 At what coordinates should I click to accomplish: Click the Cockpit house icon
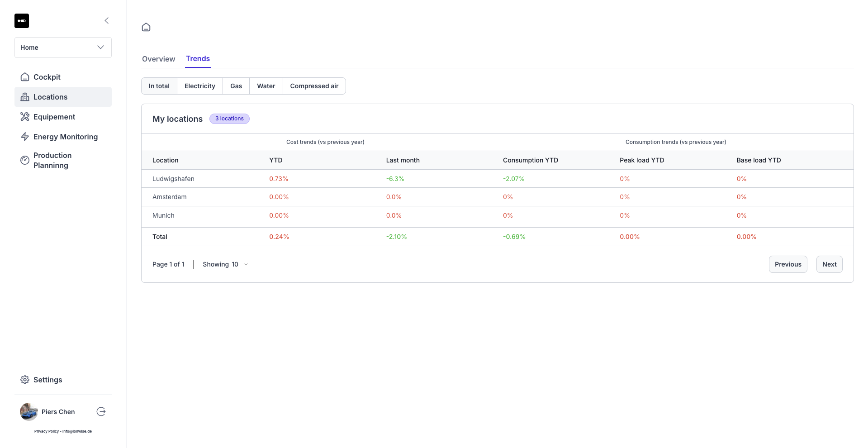coord(25,77)
